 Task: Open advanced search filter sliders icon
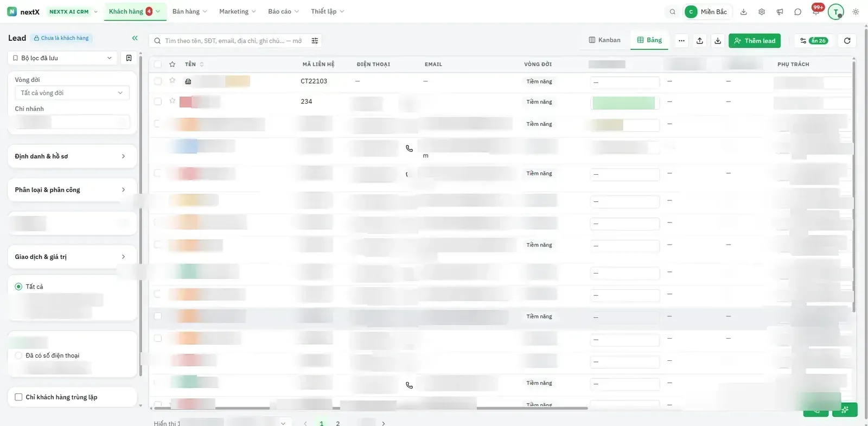point(315,41)
